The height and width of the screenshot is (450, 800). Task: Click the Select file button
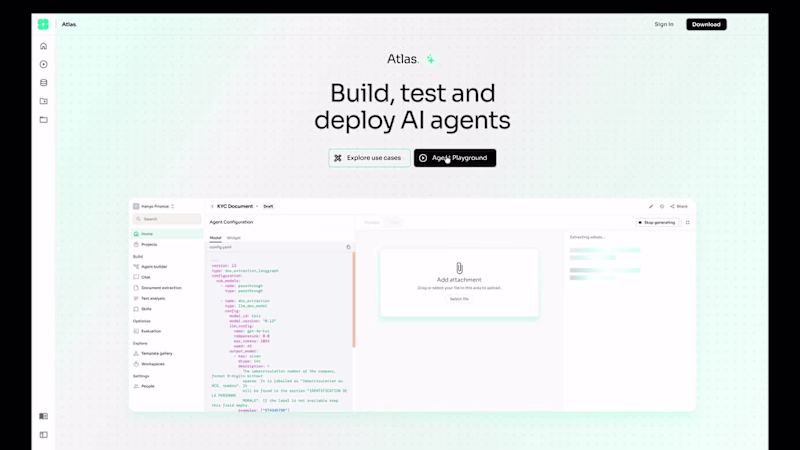[459, 299]
